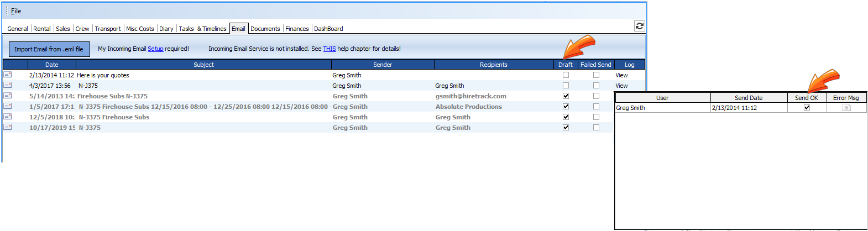
Task: Toggle Failed Send checkbox for 4/3/2017 email
Action: tap(596, 86)
